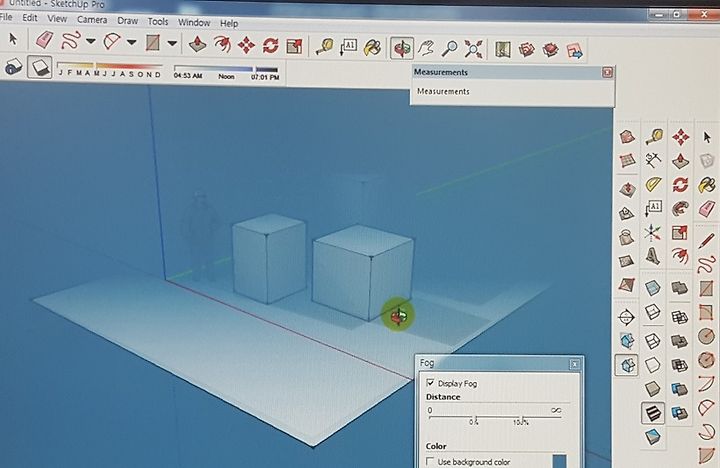Screen dimensions: 720x468
Task: Toggle Show/Hide Shadows button
Action: click(40, 67)
